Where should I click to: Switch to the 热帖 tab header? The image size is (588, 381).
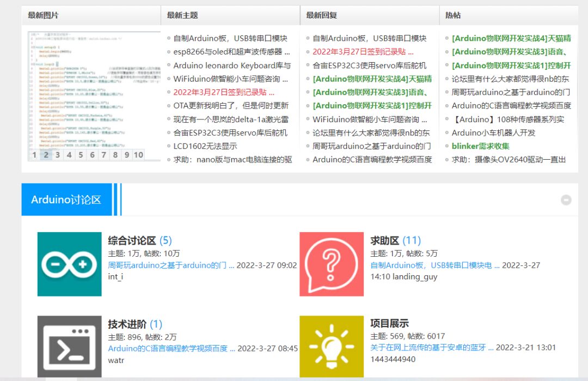(x=452, y=15)
